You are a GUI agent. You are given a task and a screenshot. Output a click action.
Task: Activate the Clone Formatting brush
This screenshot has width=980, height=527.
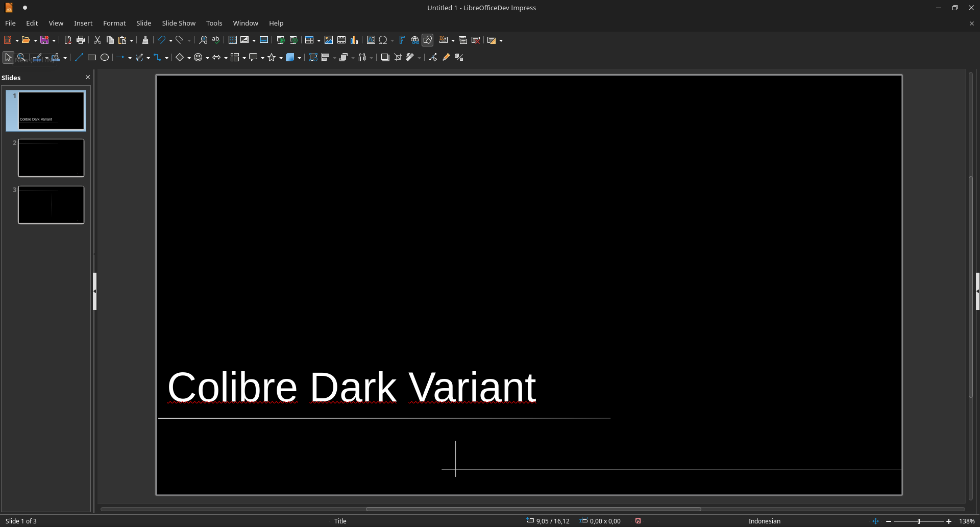tap(145, 40)
